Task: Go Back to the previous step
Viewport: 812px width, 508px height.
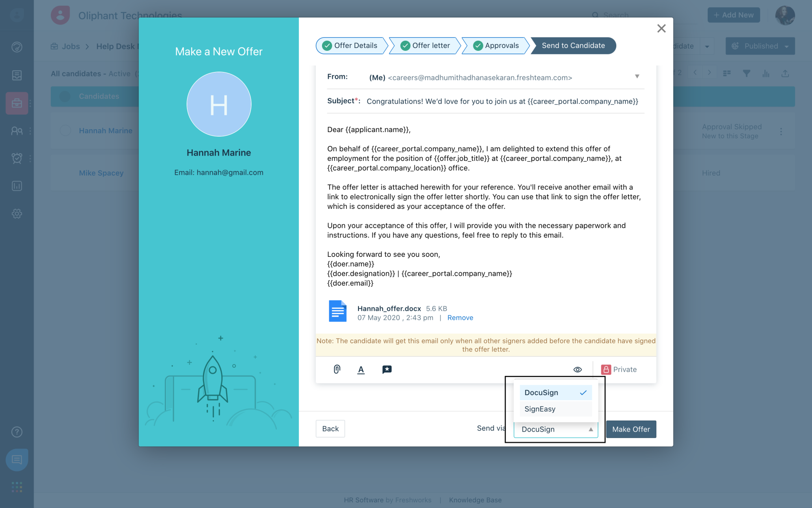Action: point(330,429)
